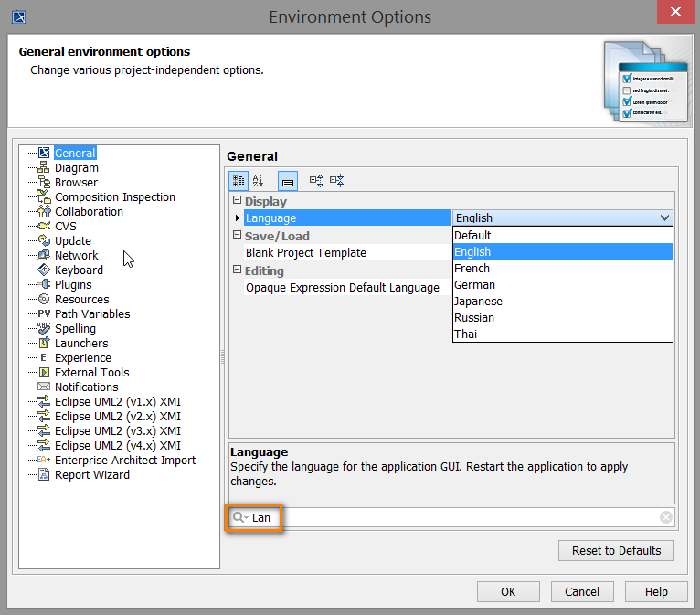
Task: Choose French from the language list
Action: point(472,269)
